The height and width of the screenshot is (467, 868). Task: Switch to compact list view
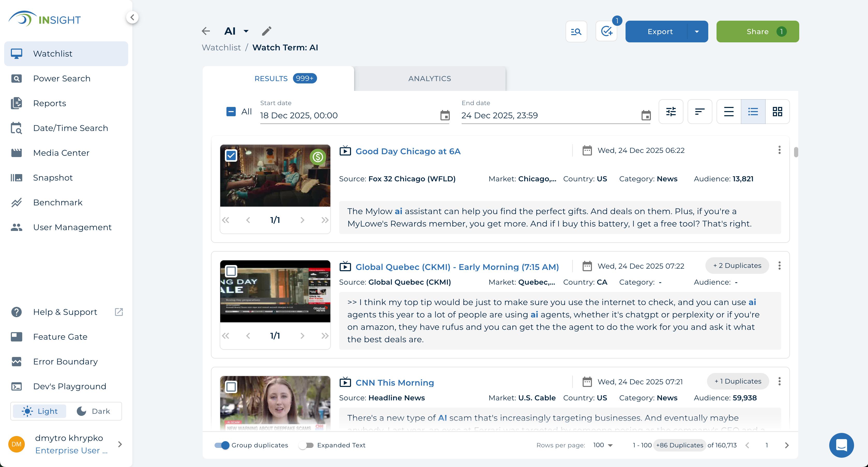pyautogui.click(x=729, y=111)
